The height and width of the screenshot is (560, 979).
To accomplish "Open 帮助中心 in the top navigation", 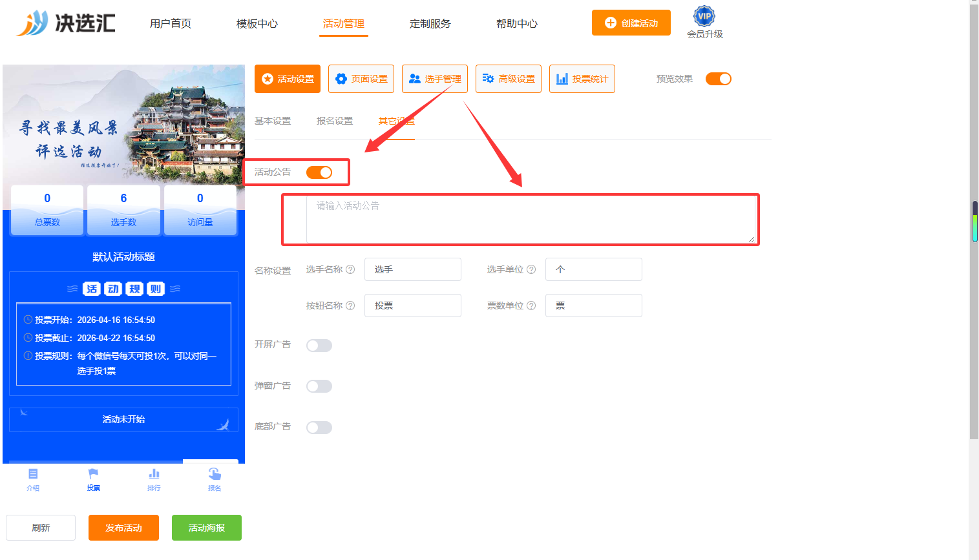I will point(517,23).
